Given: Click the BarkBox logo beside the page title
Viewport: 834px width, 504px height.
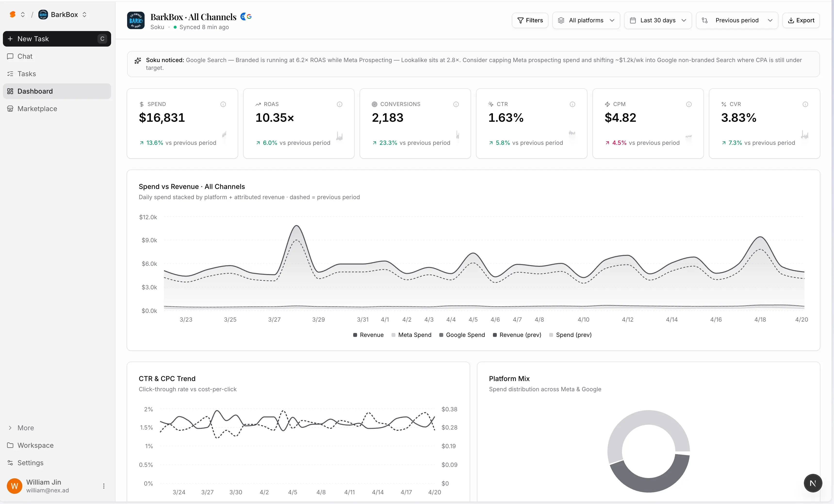Looking at the screenshot, I should (136, 21).
